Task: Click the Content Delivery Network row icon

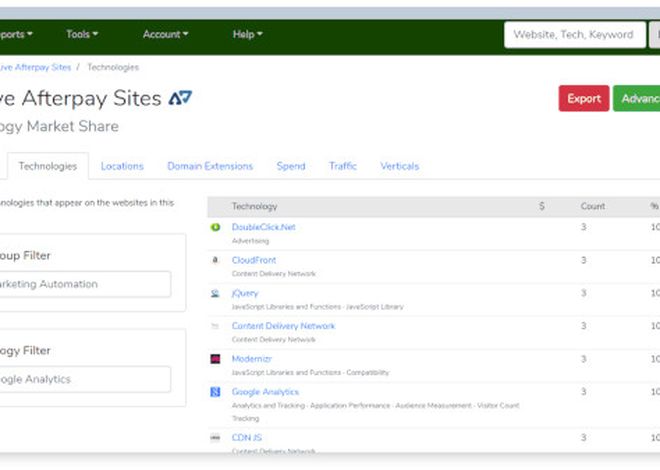Action: (215, 326)
